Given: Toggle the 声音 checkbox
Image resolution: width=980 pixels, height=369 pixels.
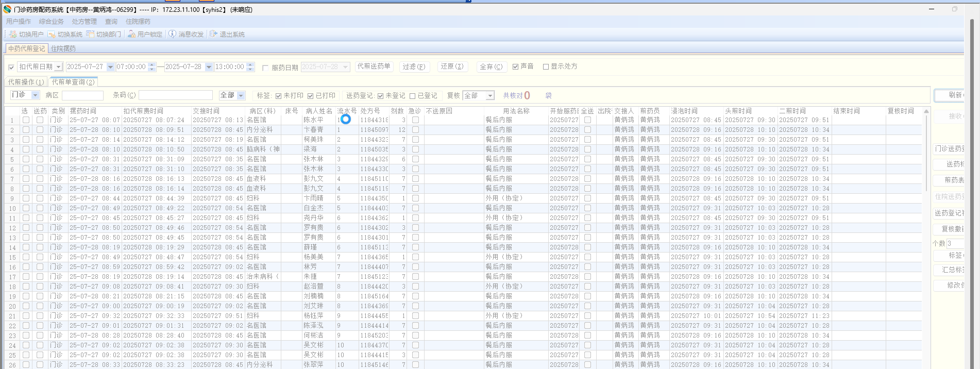Looking at the screenshot, I should [x=515, y=66].
